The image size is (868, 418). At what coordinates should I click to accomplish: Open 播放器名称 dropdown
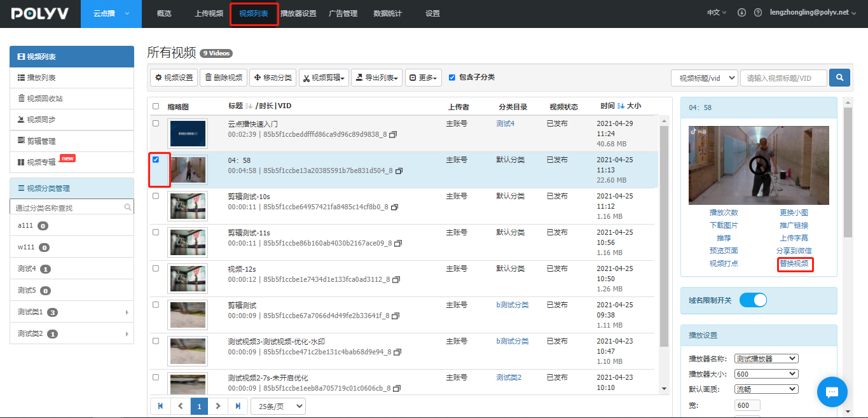tap(766, 358)
